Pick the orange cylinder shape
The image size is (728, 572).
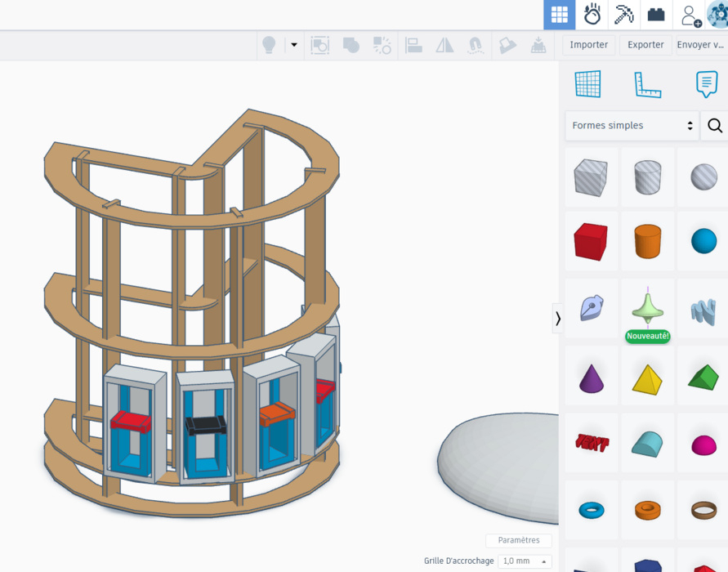click(x=648, y=241)
